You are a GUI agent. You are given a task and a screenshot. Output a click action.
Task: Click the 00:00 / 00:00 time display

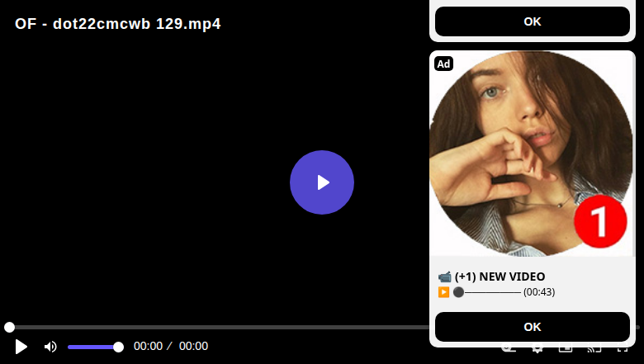pos(171,347)
